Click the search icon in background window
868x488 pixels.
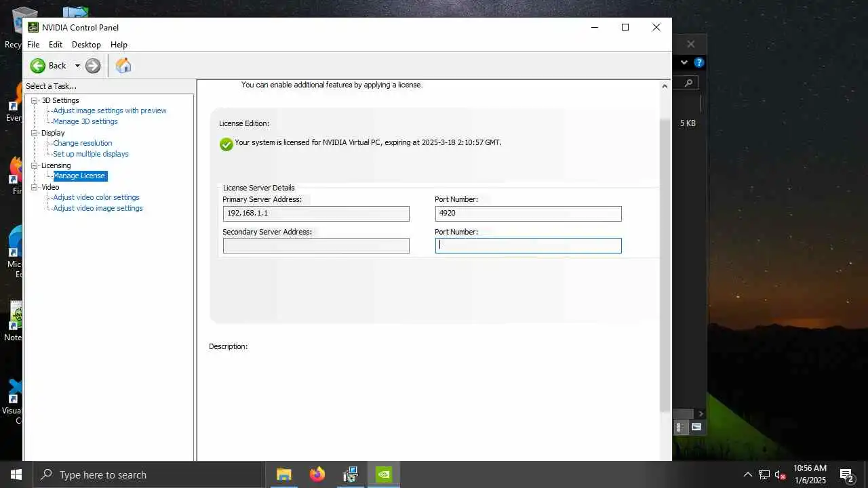pyautogui.click(x=688, y=83)
